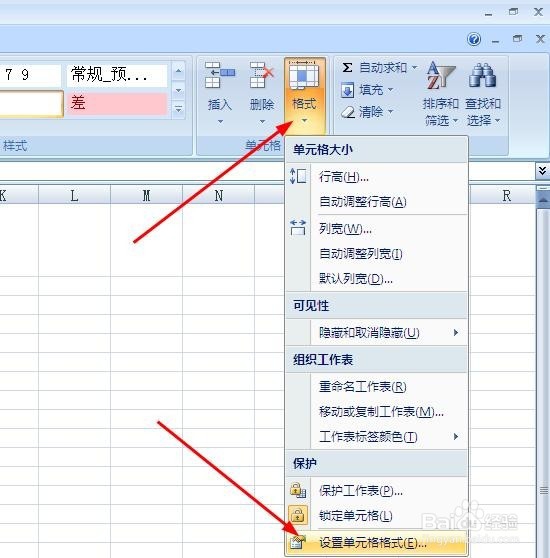Click the Fill (填充) down-arrow icon

click(x=347, y=90)
